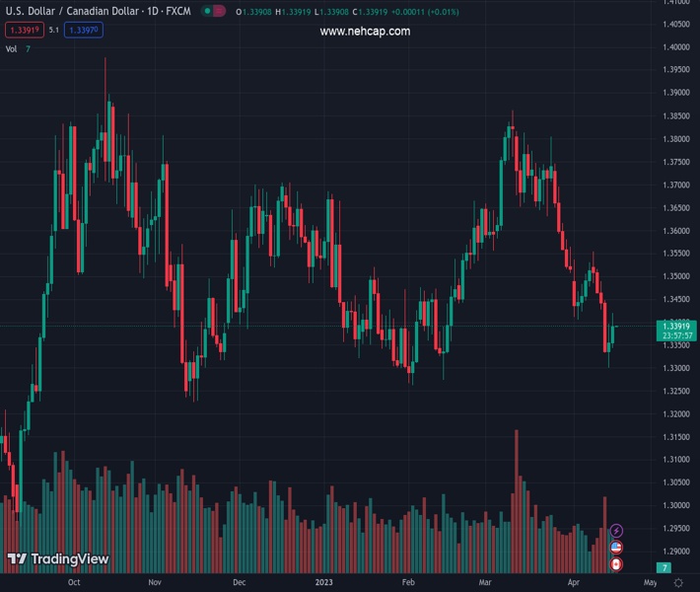
Task: Click the US flag economic event icon
Action: pyautogui.click(x=616, y=548)
